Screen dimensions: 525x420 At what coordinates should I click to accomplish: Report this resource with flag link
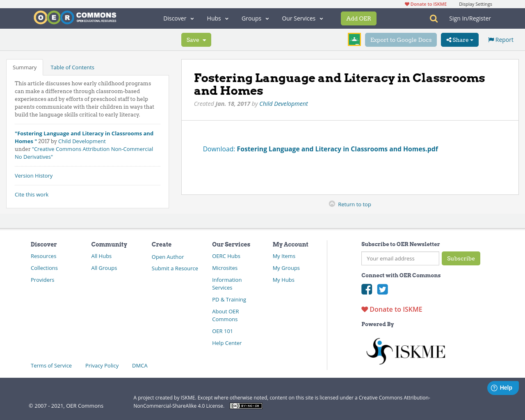click(x=500, y=40)
